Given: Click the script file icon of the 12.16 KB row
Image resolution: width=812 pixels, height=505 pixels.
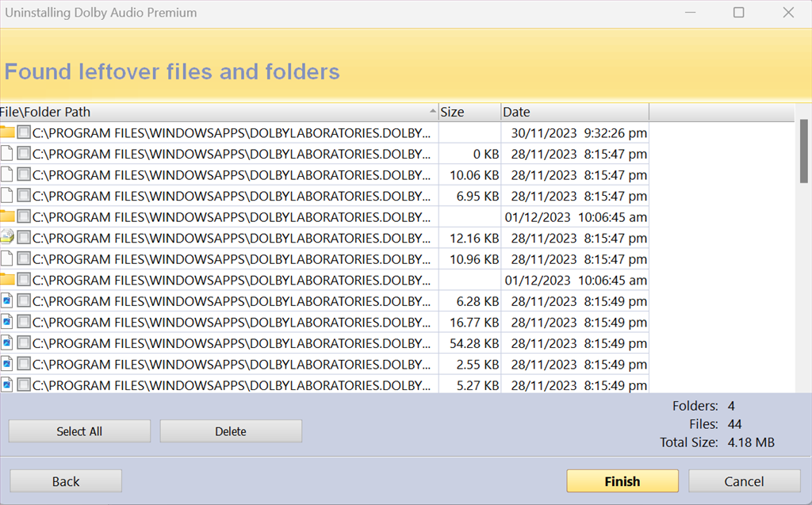Looking at the screenshot, I should [6, 237].
